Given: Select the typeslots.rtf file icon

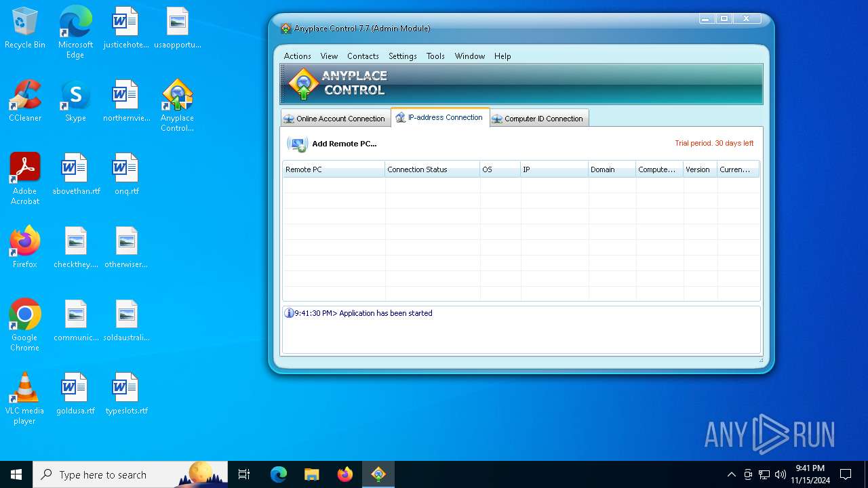Looking at the screenshot, I should point(126,394).
